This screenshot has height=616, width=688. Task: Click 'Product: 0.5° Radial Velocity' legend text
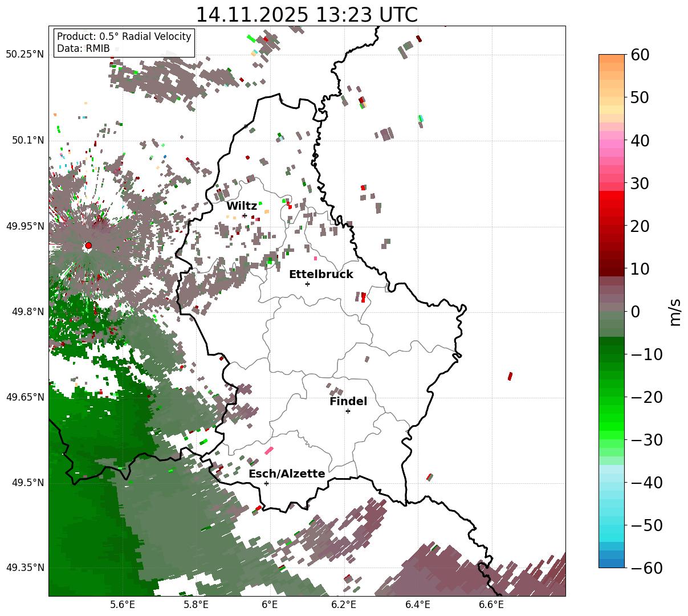[124, 36]
